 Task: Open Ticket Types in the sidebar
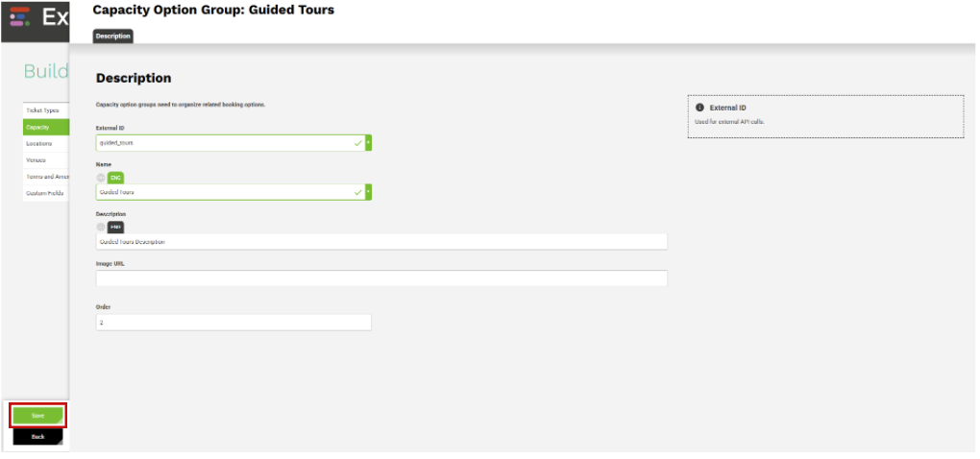pos(46,110)
